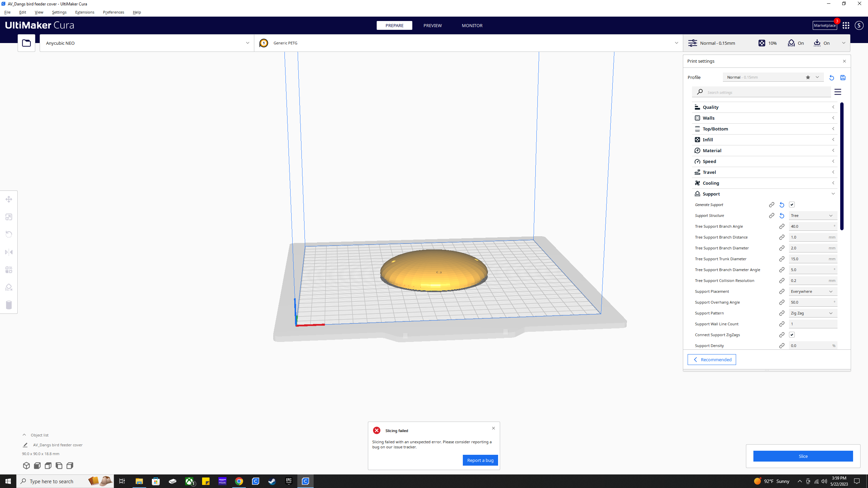Launch Google Chrome from the taskbar
Image resolution: width=868 pixels, height=488 pixels.
click(x=239, y=481)
